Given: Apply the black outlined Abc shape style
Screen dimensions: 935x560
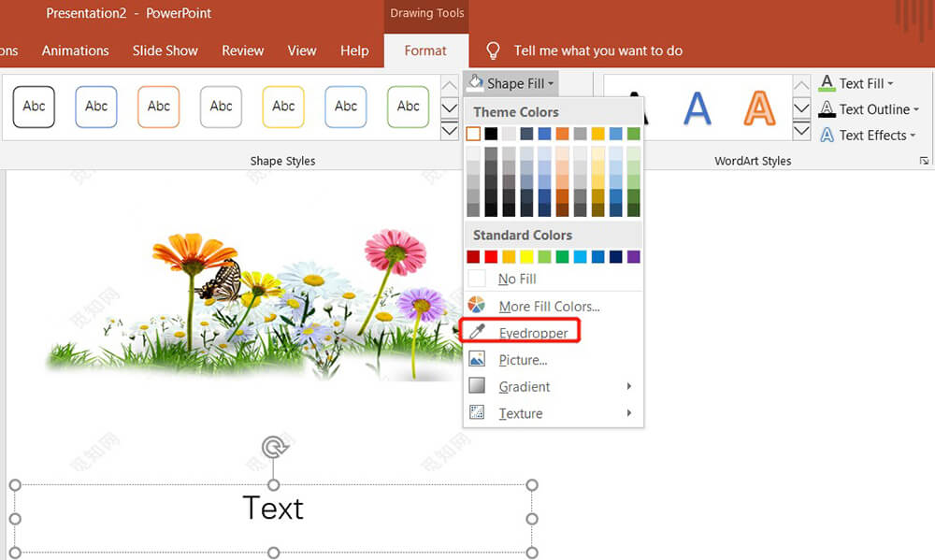Looking at the screenshot, I should point(34,107).
